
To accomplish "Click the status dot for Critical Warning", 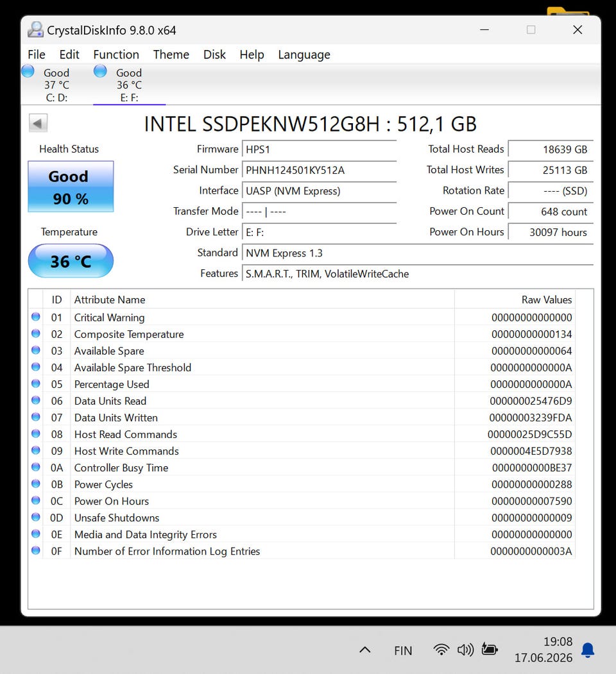I will (36, 317).
